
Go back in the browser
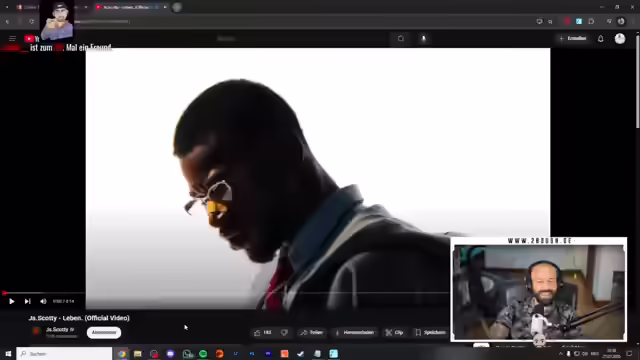7,22
